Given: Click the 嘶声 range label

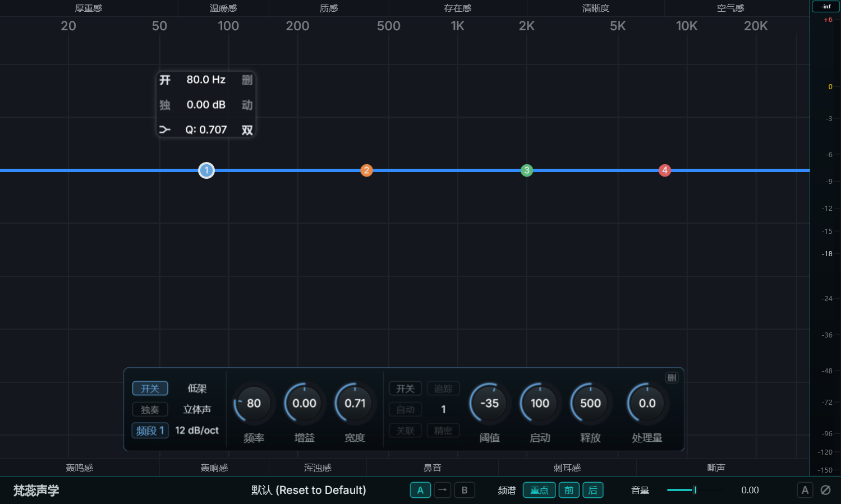Looking at the screenshot, I should click(x=716, y=468).
